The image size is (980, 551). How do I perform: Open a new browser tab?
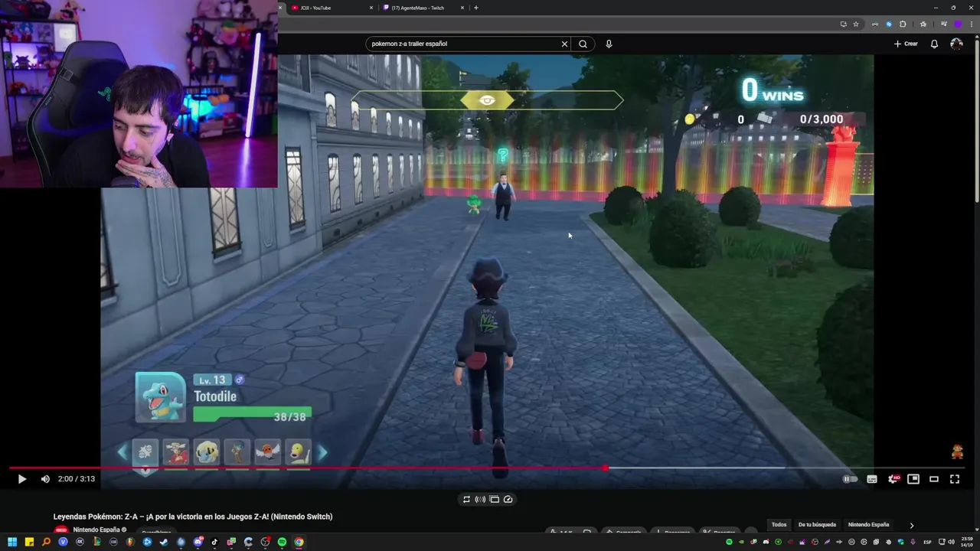pos(476,8)
